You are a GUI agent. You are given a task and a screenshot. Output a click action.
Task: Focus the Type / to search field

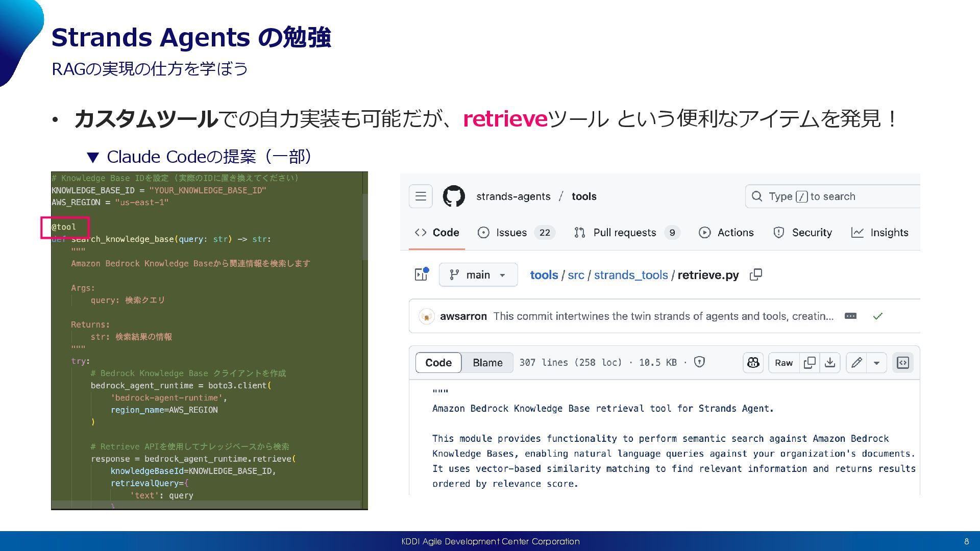pyautogui.click(x=832, y=196)
